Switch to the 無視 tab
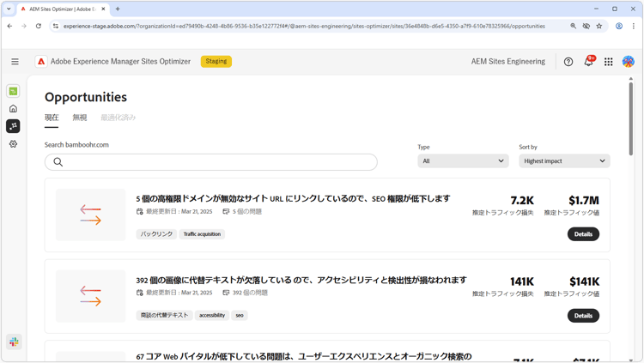 tap(80, 118)
